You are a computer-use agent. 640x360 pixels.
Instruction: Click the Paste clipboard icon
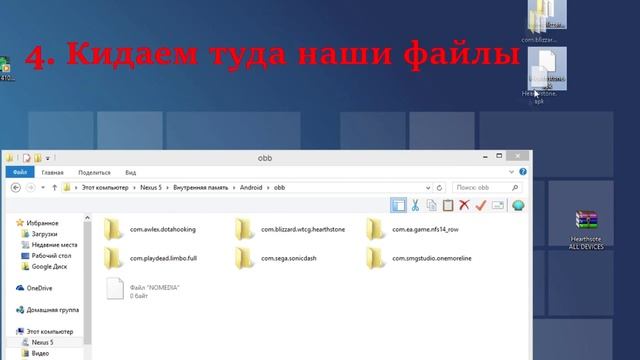(448, 205)
